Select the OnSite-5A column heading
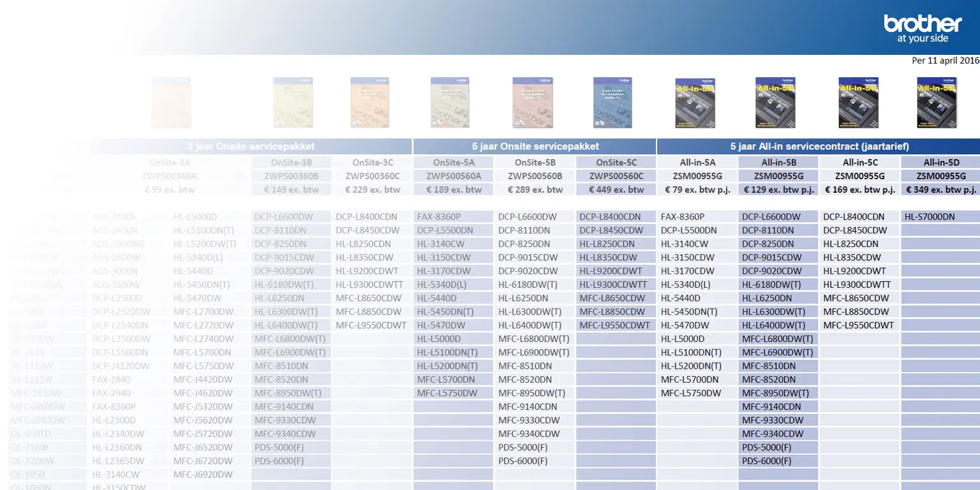Screen dimensions: 980x490 tap(454, 163)
